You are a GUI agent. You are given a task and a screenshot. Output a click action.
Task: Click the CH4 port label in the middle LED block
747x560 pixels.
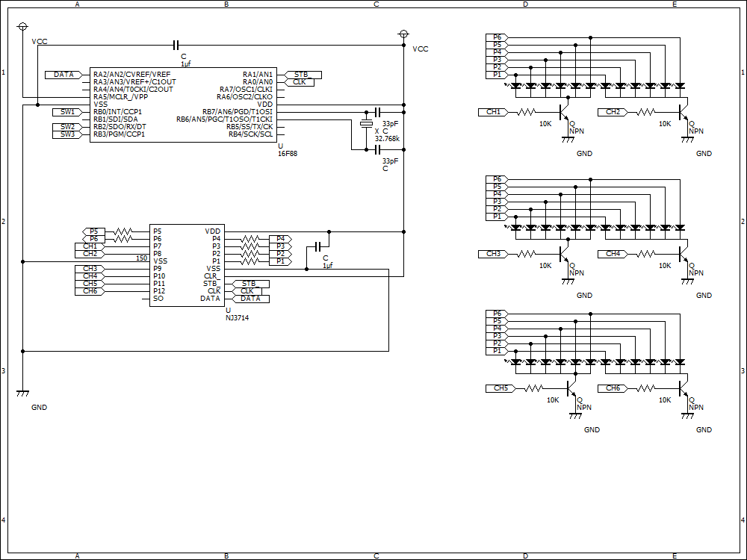(x=613, y=254)
